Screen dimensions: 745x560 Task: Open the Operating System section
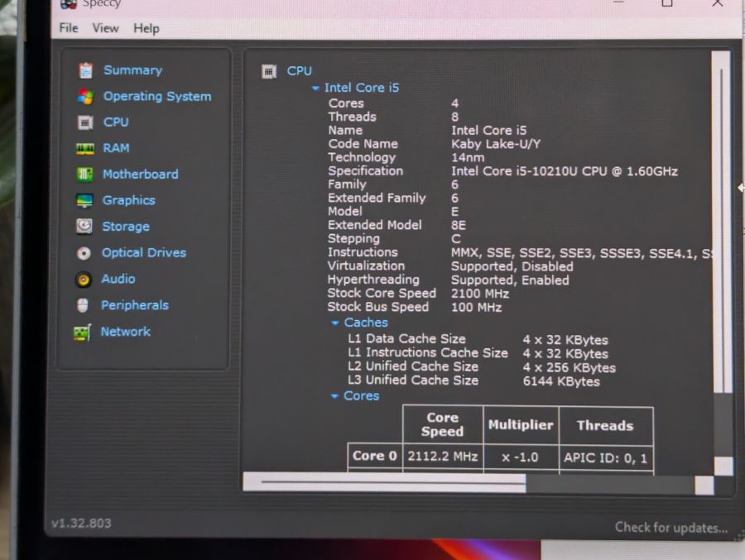coord(157,97)
